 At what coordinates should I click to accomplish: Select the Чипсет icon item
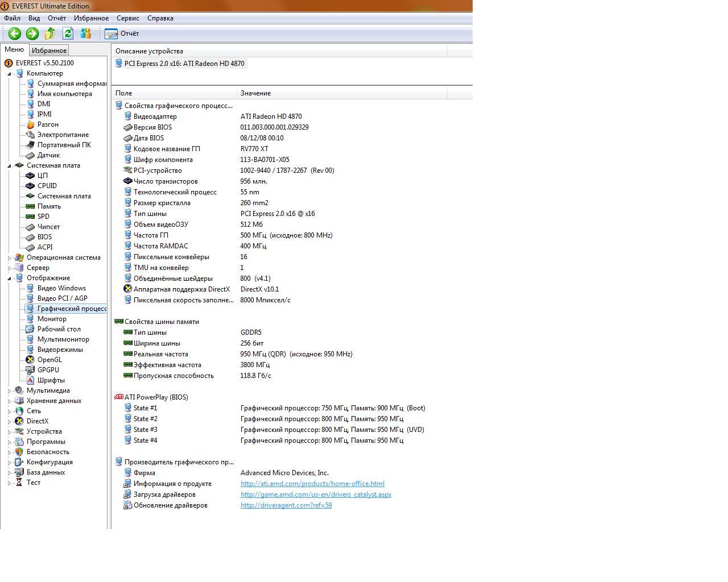point(30,227)
